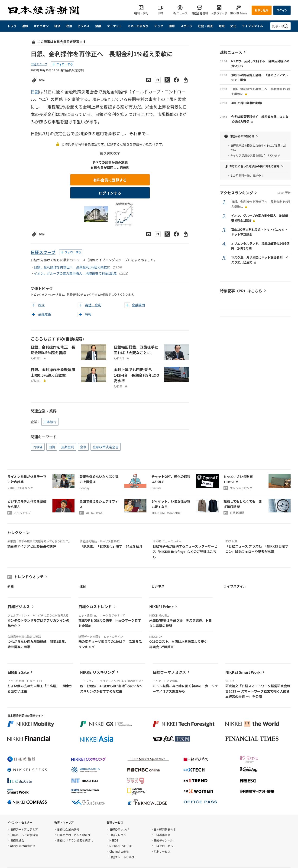Expand トレンドウオッチ chevron
Image resolution: width=298 pixels, height=868 pixels.
coord(46,577)
